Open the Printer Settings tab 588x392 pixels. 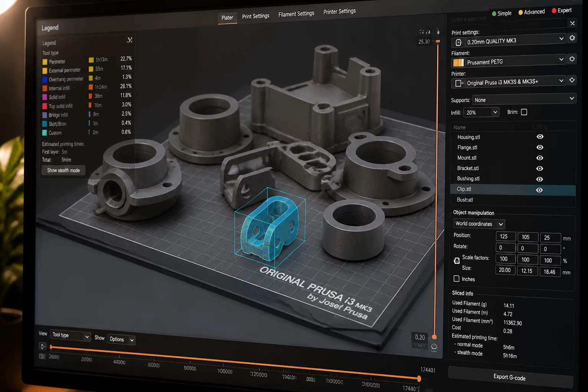coord(340,11)
